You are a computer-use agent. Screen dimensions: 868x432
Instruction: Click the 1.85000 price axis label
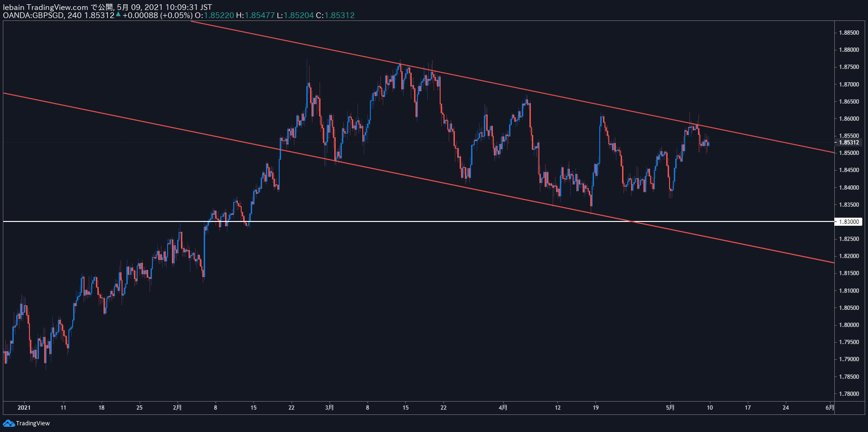(x=849, y=153)
